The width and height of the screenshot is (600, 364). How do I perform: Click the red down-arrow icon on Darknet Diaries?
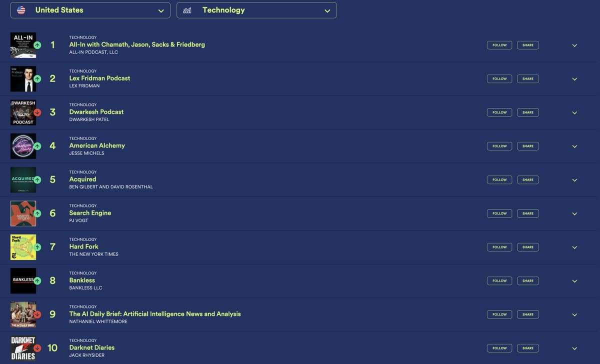37,348
